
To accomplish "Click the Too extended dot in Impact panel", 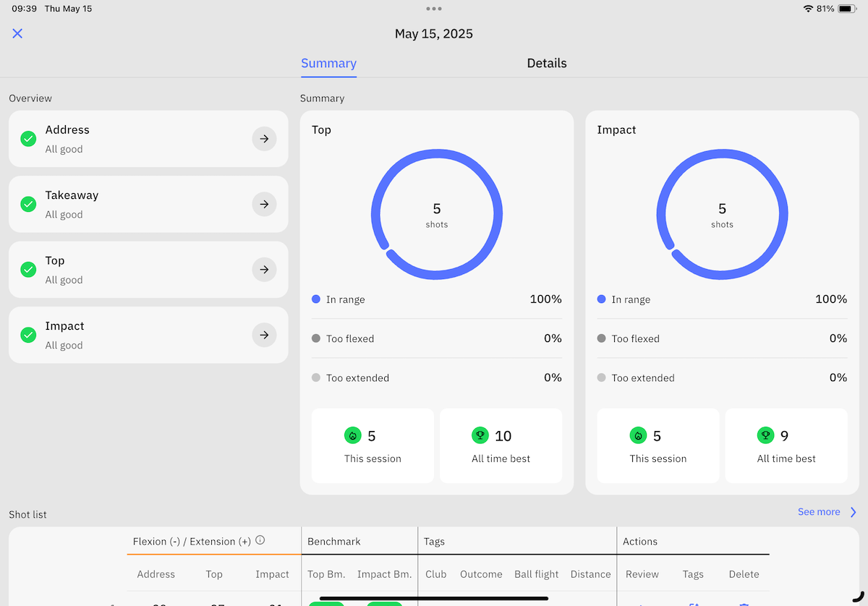I will [x=601, y=377].
